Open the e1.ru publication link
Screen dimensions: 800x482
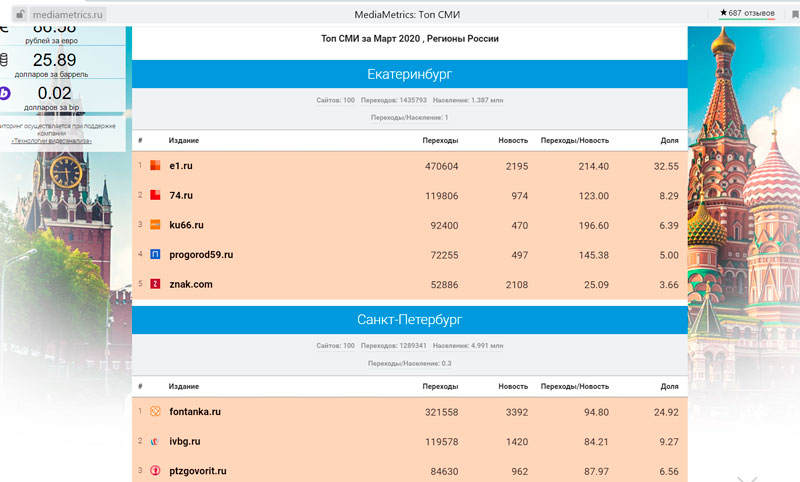point(181,166)
